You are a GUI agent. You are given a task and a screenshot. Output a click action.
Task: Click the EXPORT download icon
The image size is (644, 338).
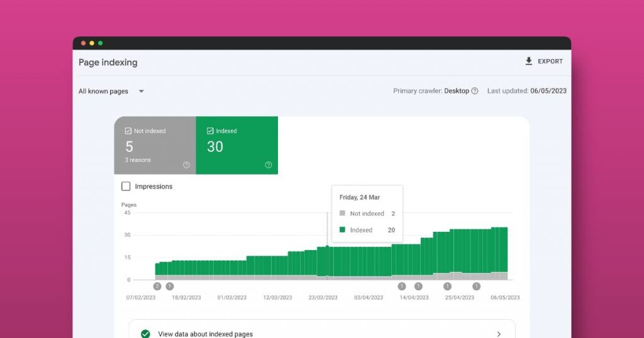[528, 61]
